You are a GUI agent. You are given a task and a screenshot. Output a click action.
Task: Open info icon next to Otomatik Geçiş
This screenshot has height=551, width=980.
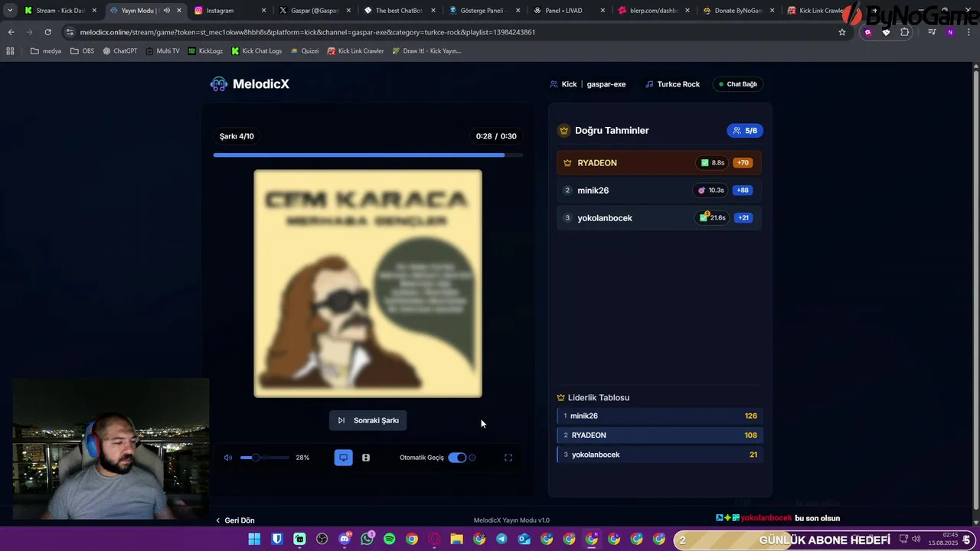tap(472, 458)
